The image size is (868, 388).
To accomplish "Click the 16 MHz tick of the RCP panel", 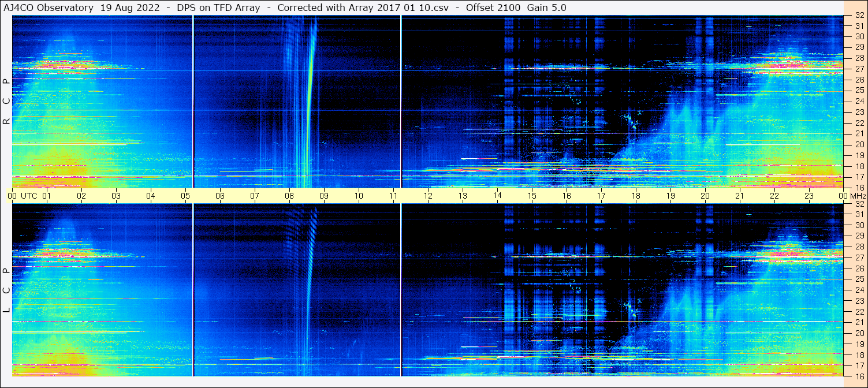I will point(859,187).
